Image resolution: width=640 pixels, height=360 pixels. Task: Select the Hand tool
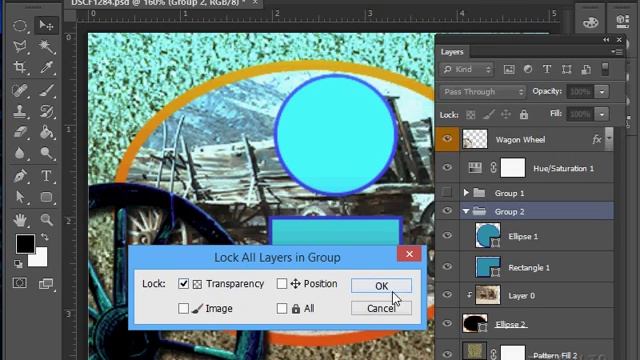coord(20,220)
